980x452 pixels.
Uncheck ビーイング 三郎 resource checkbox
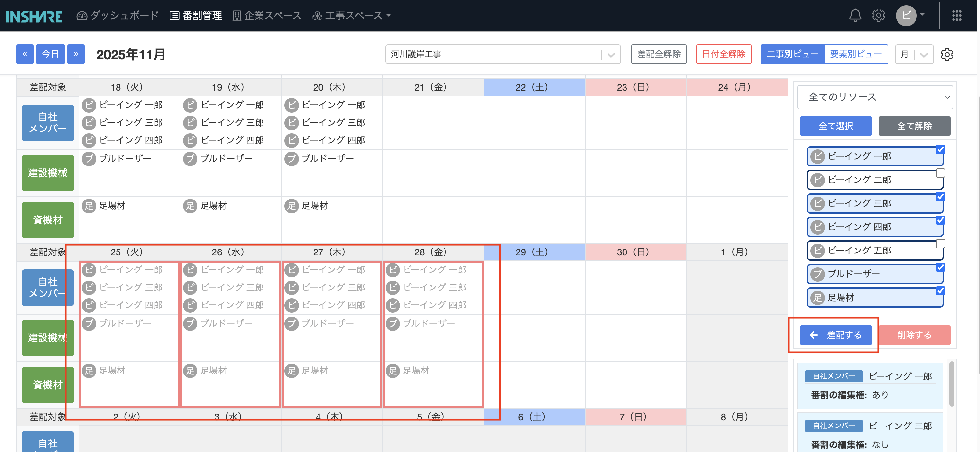click(x=940, y=197)
